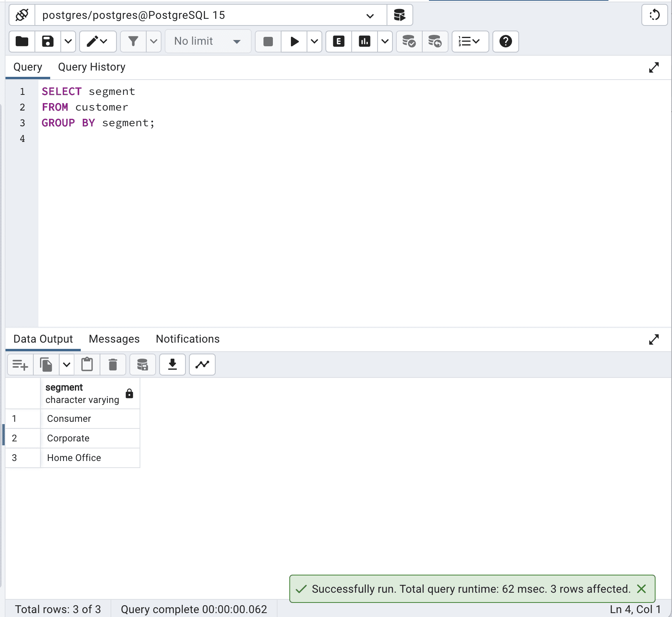Click the Graph Visualiser icon
This screenshot has height=617, width=672.
(x=202, y=365)
